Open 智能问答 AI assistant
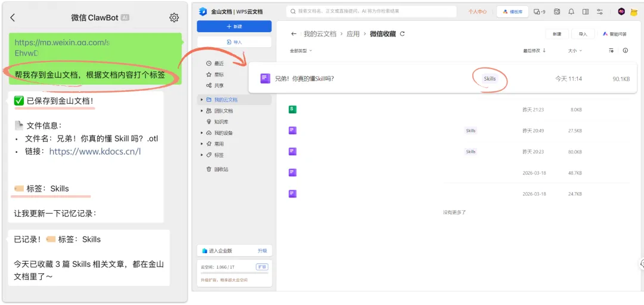Image resolution: width=644 pixels, height=305 pixels. pos(614,34)
